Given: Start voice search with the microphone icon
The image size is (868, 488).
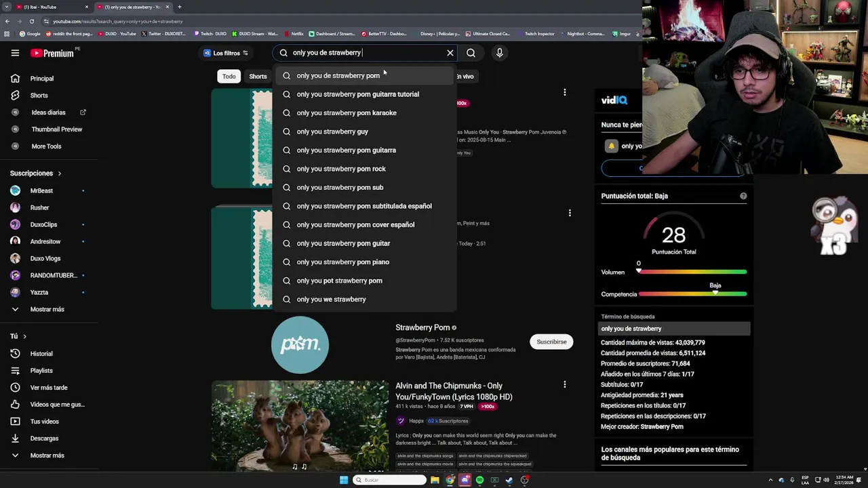Looking at the screenshot, I should [499, 53].
